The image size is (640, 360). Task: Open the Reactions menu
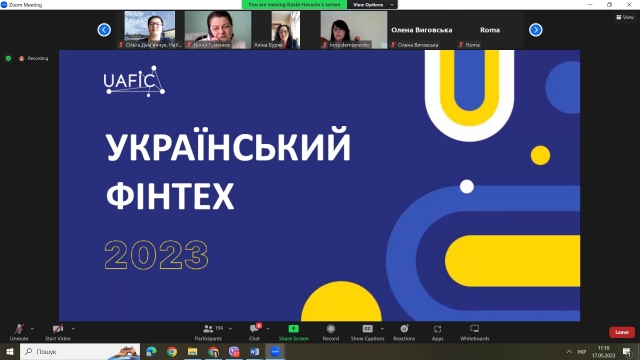[x=404, y=332]
